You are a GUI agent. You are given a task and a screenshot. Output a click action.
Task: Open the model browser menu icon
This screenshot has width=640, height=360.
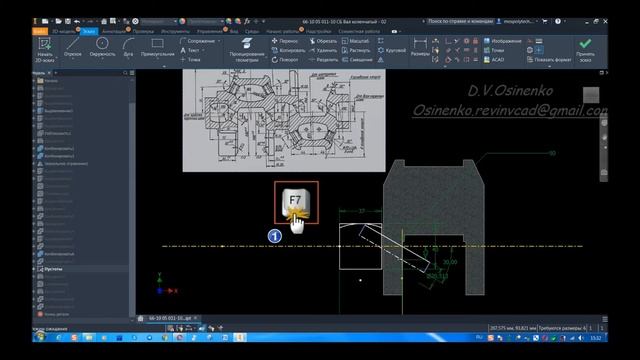(132, 73)
